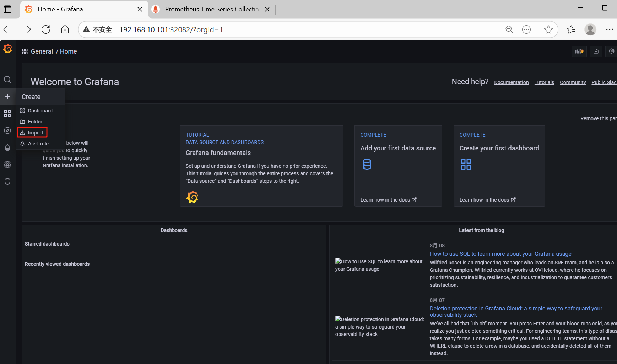Click Learn how in the docs under first dashboard card

coord(487,200)
